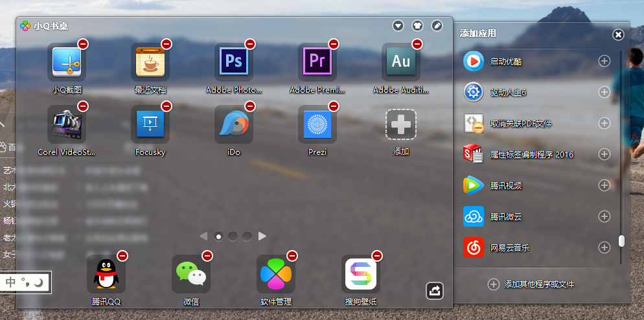Select the 腾讯微云 cloud icon
Viewport: 644px width, 320px height.
tap(474, 216)
